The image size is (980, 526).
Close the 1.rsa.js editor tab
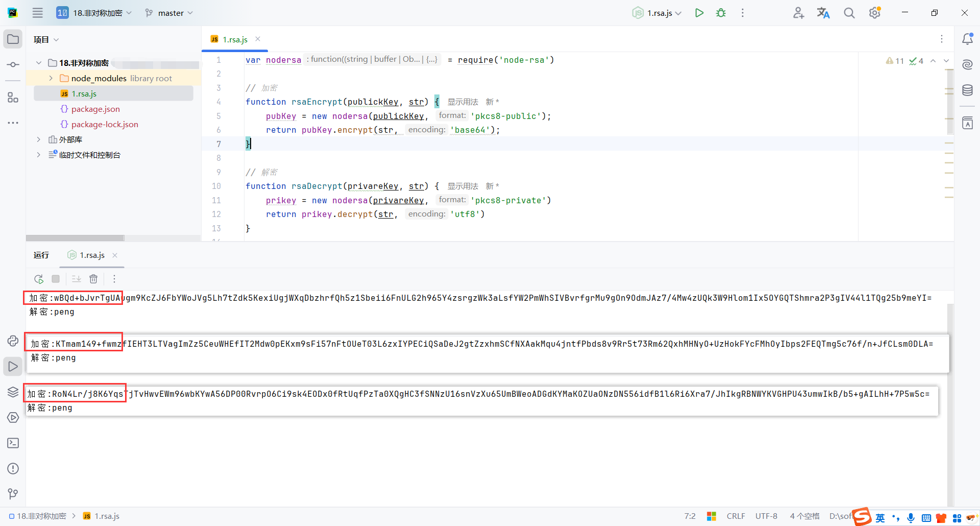[x=258, y=39]
